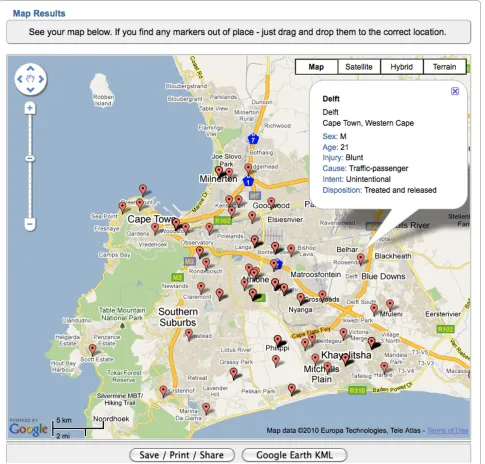Pan the map right with the arrow

coord(41,79)
